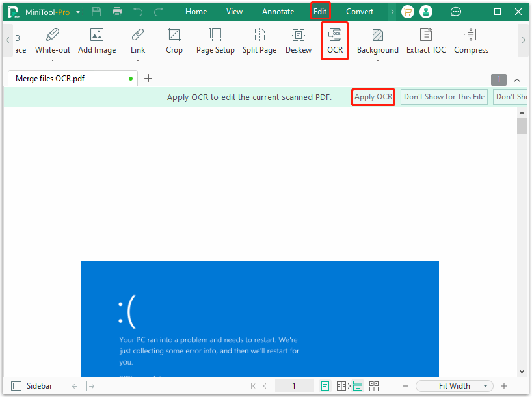Show more menu tabs chevron
This screenshot has height=397, width=532.
(x=392, y=12)
